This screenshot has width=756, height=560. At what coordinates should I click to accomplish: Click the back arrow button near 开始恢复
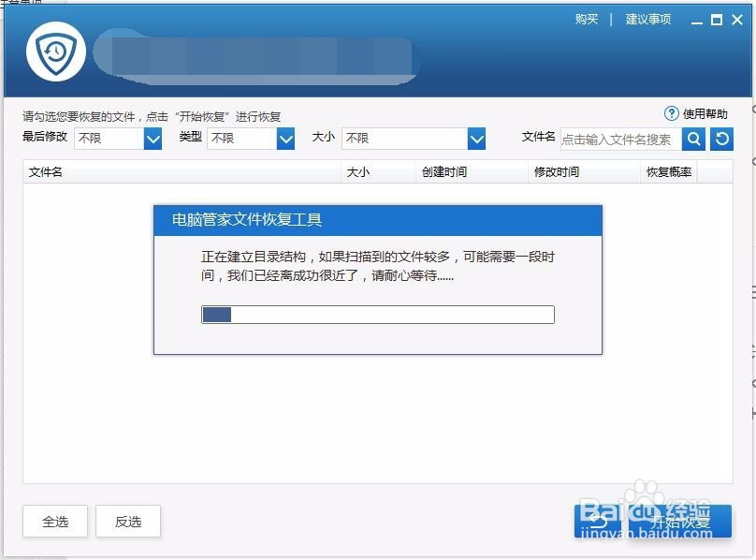[598, 522]
